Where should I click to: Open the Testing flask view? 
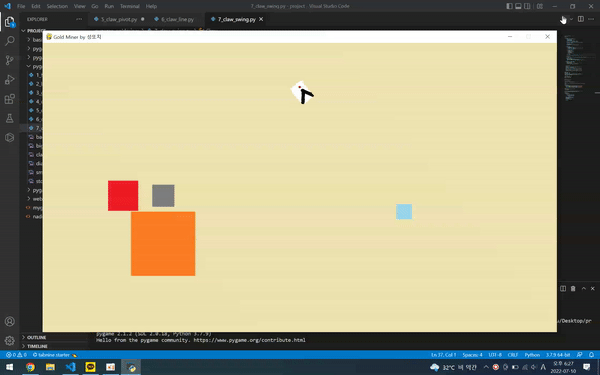tap(10, 118)
